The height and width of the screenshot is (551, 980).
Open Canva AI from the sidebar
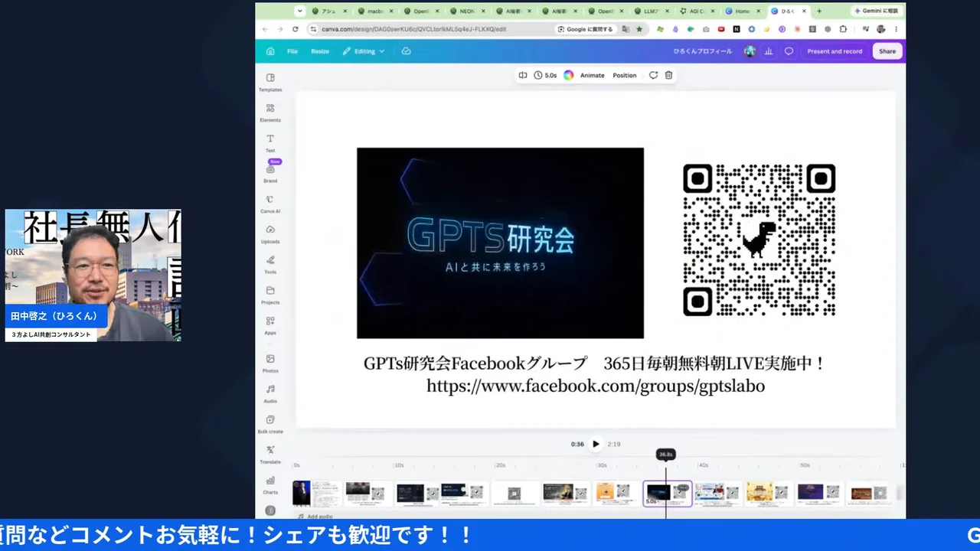270,204
